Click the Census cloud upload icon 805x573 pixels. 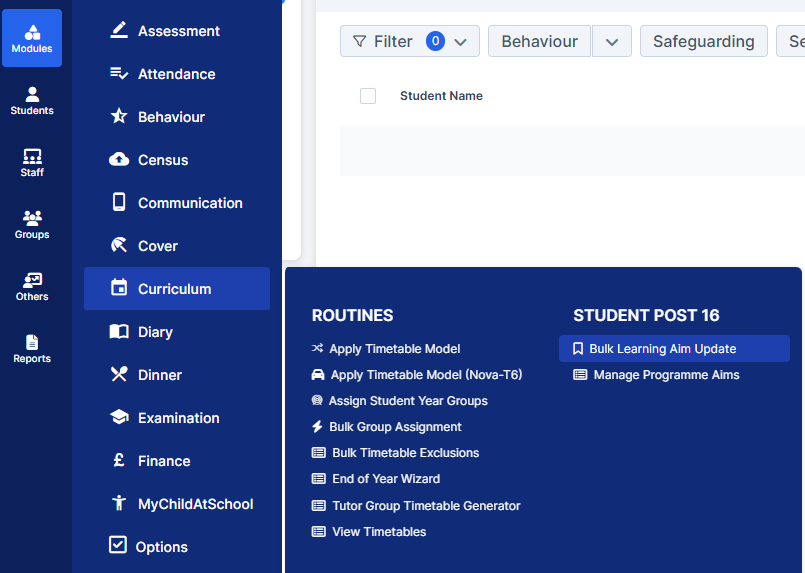(x=119, y=160)
